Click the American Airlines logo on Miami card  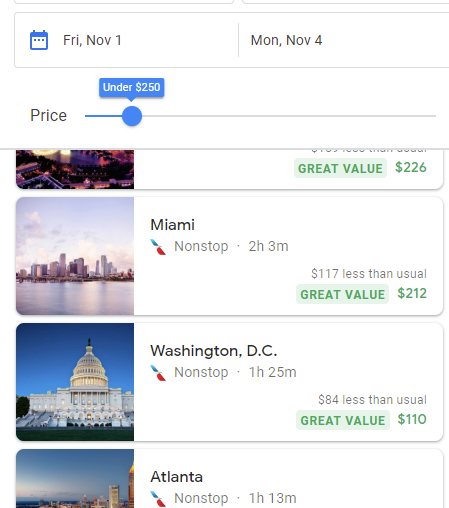pyautogui.click(x=158, y=247)
